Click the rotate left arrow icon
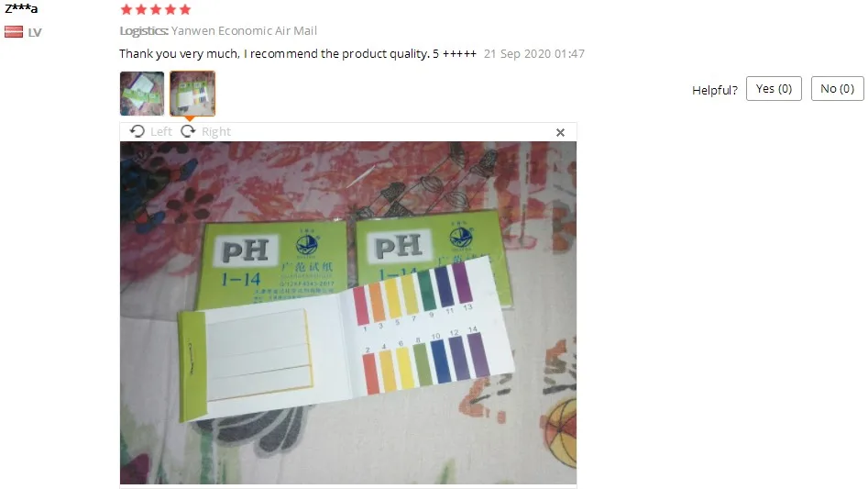868x489 pixels. (137, 131)
